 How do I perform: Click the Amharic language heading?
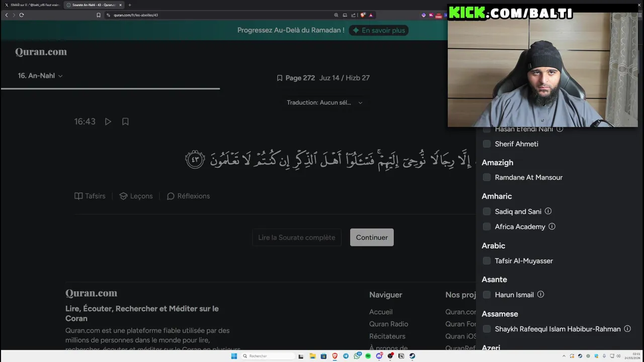point(497,196)
